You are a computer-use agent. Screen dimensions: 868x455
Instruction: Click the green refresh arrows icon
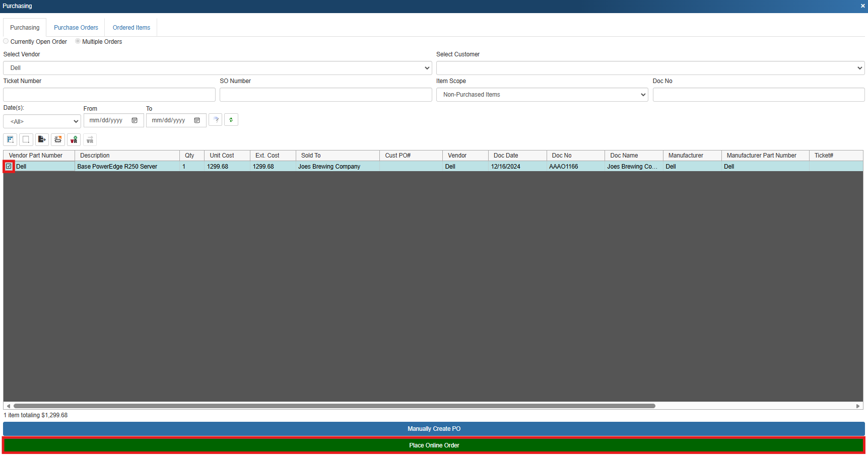tap(231, 120)
